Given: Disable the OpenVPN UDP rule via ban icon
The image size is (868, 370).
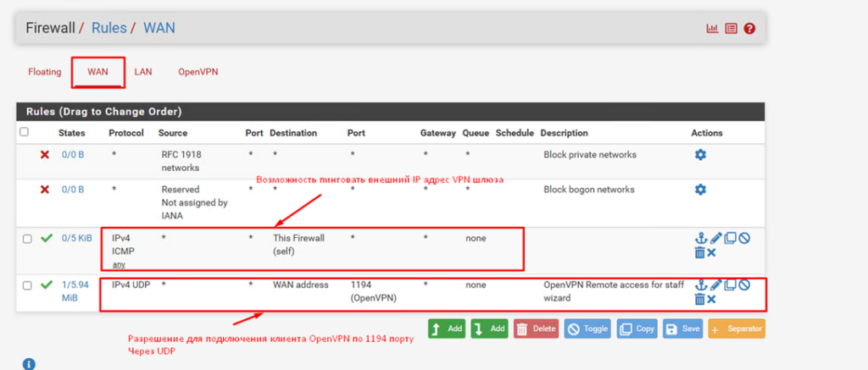Looking at the screenshot, I should click(x=744, y=285).
